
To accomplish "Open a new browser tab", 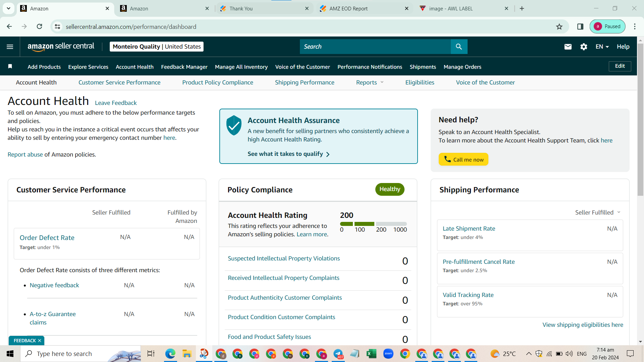I will point(522,8).
